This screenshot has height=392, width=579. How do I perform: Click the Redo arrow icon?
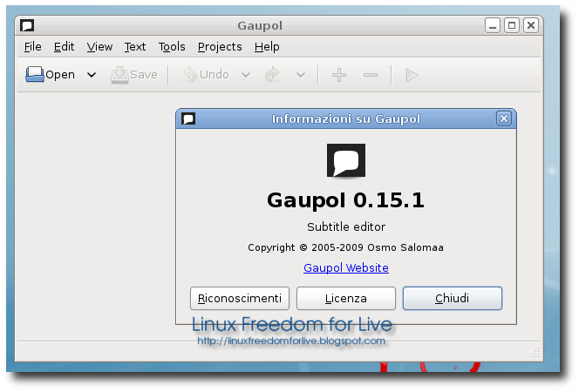click(x=272, y=75)
